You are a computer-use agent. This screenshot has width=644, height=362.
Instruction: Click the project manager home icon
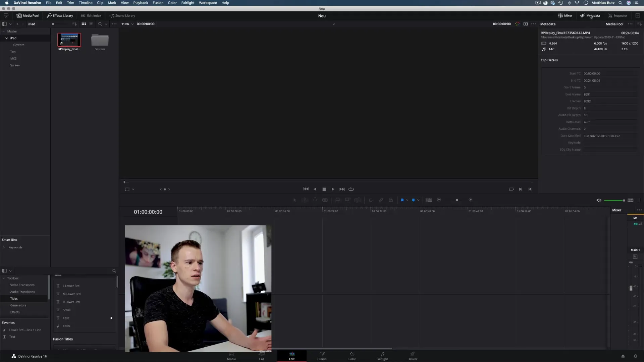coord(623,356)
